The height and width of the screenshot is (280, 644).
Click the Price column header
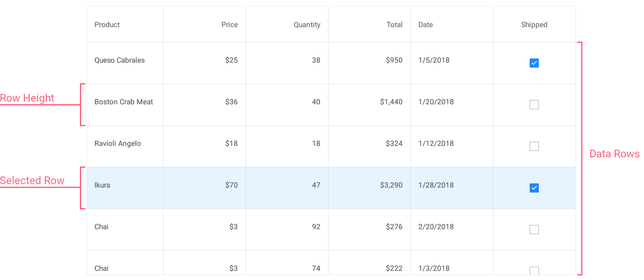point(205,24)
